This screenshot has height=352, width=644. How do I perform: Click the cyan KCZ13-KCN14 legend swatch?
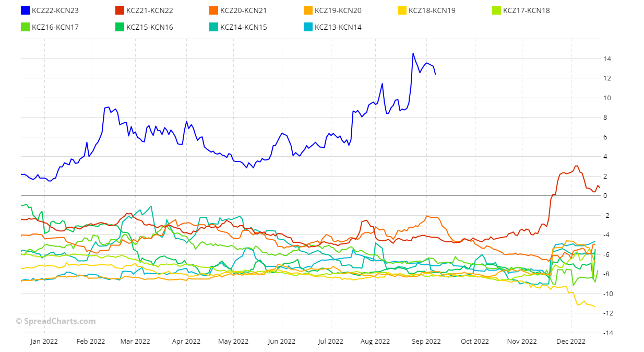pos(308,27)
